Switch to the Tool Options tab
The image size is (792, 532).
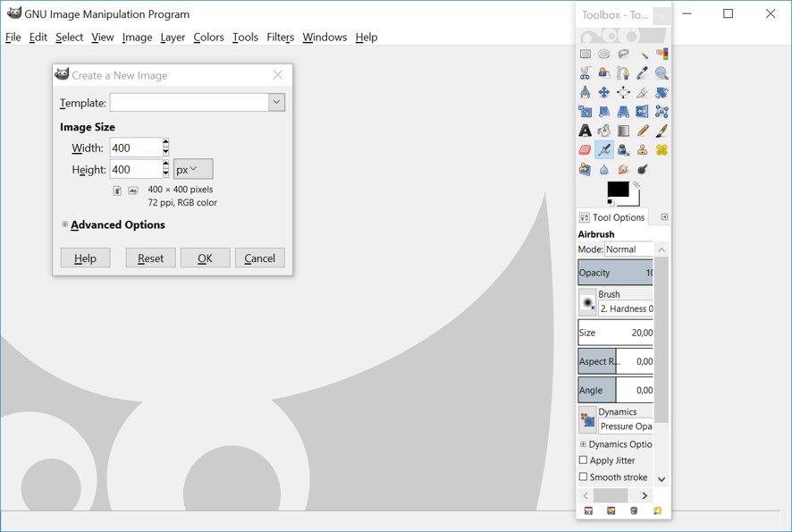pyautogui.click(x=612, y=217)
